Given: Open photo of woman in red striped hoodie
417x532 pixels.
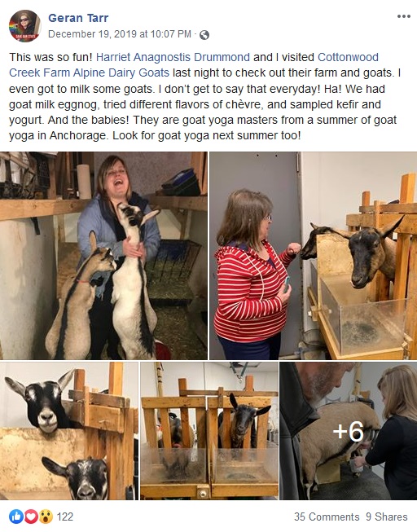Looking at the screenshot, I should [x=314, y=256].
